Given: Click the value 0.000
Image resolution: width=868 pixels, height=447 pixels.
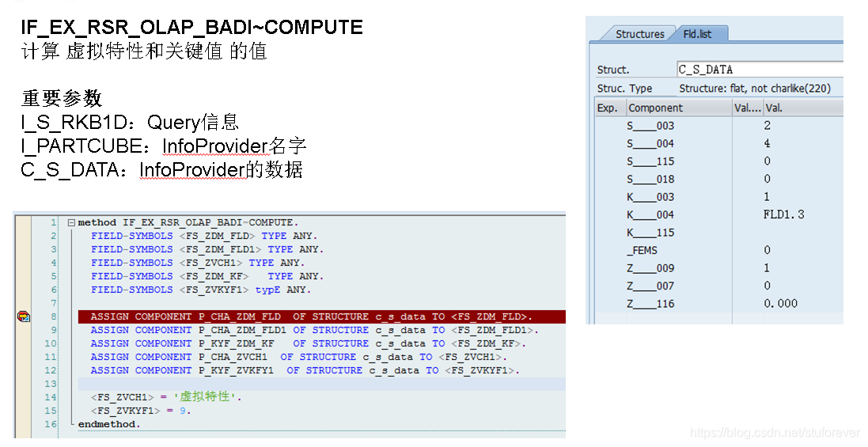Looking at the screenshot, I should pyautogui.click(x=780, y=303).
